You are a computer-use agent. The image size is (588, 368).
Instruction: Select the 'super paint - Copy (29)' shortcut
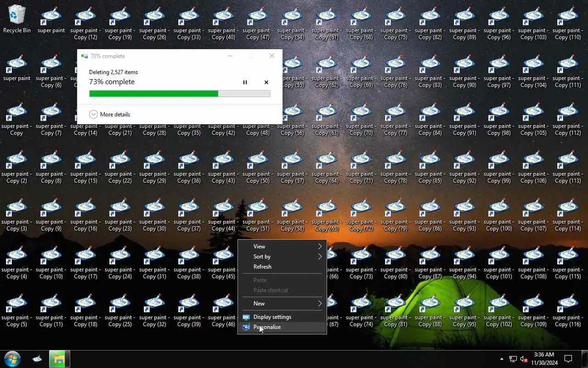[x=155, y=167]
